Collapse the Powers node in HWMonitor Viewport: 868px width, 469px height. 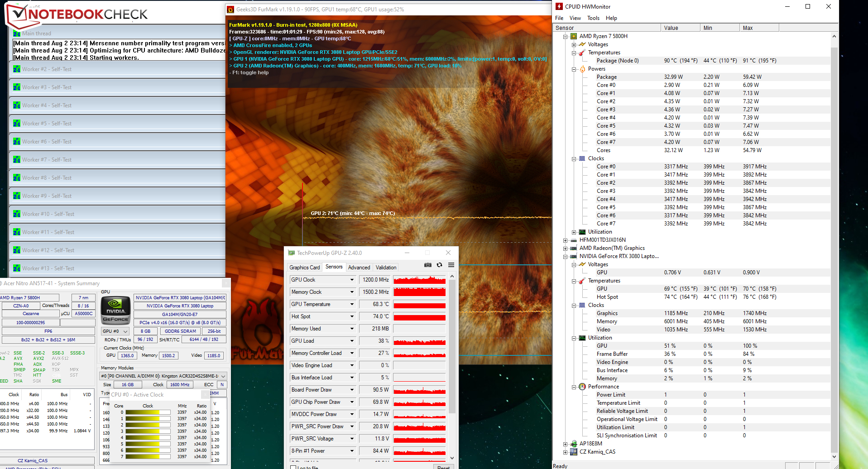574,69
